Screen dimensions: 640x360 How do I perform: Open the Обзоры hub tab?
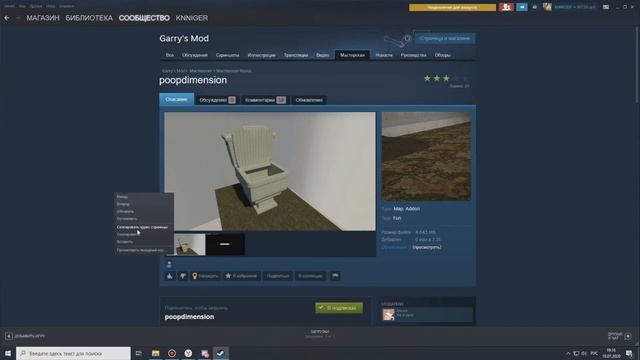click(442, 55)
